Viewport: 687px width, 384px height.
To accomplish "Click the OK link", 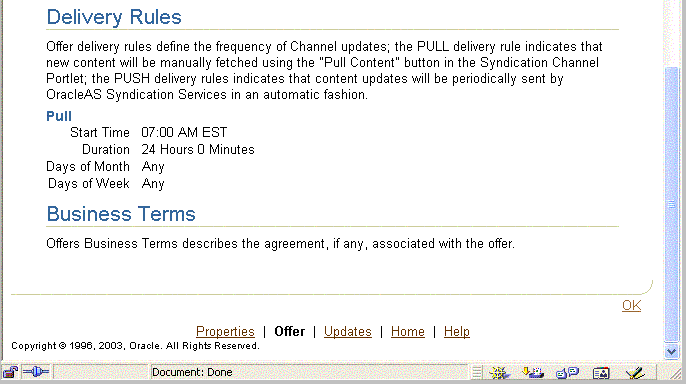I will (631, 306).
